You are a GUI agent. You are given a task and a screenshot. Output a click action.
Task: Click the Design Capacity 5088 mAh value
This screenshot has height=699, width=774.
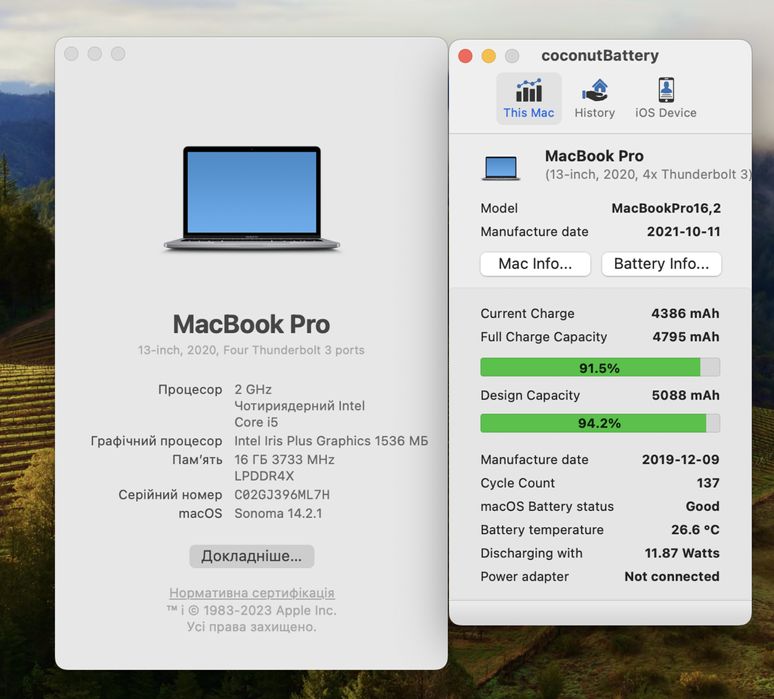pos(686,395)
